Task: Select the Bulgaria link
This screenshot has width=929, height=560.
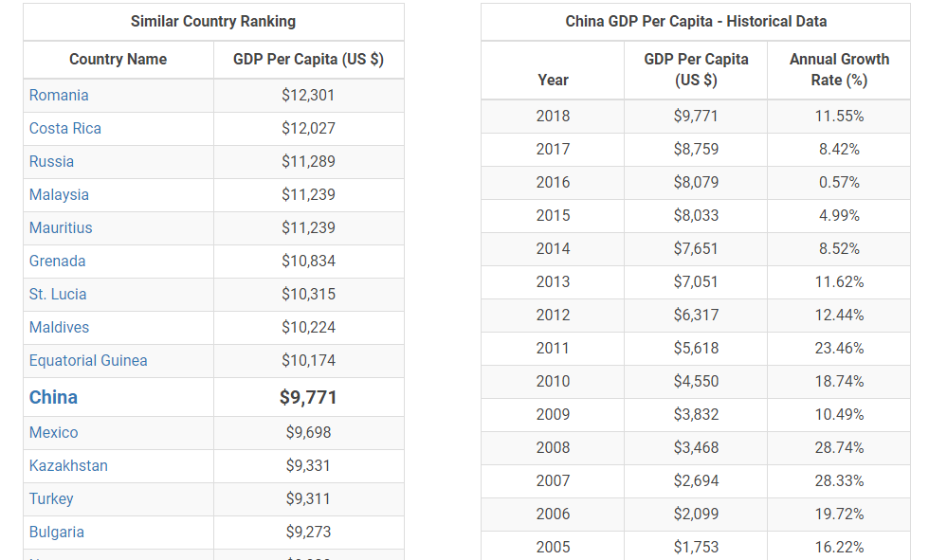Action: point(57,532)
